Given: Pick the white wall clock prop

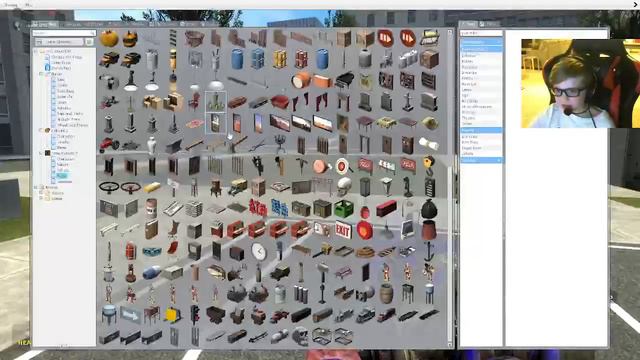Looking at the screenshot, I should click(259, 252).
